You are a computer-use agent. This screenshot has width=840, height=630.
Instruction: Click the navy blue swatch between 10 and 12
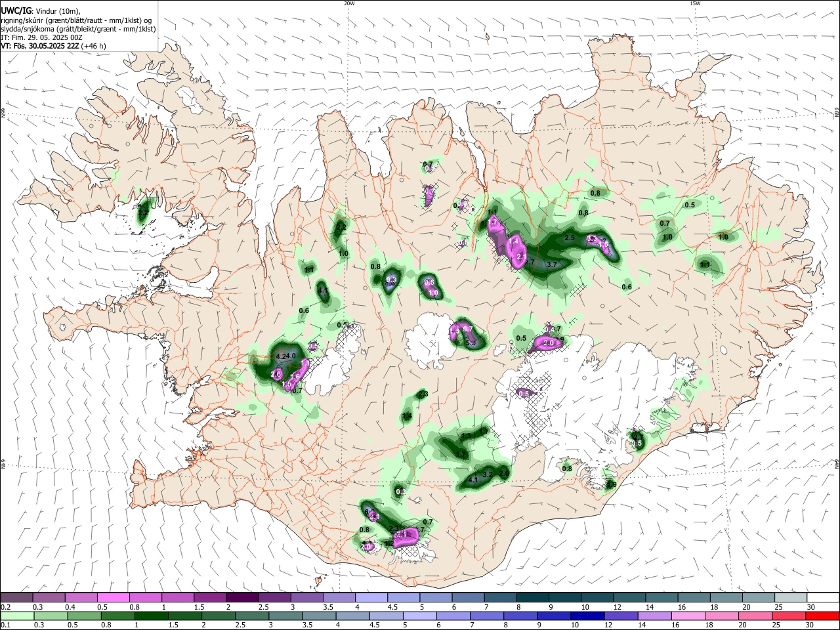point(586,616)
